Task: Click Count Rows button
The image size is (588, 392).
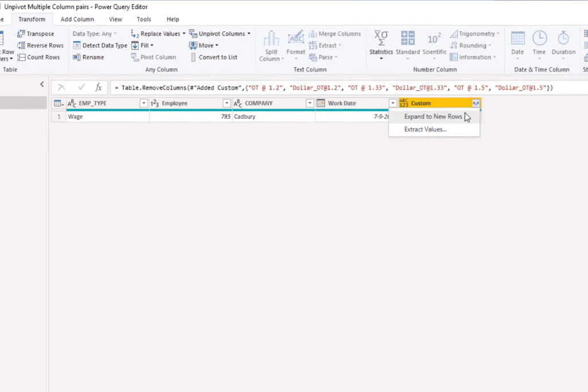Action: click(38, 57)
